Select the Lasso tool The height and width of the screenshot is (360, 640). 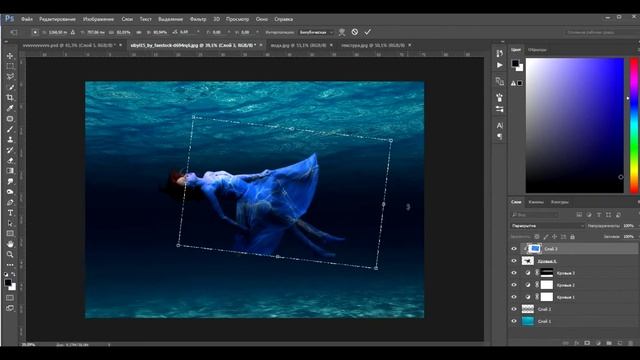(x=10, y=76)
